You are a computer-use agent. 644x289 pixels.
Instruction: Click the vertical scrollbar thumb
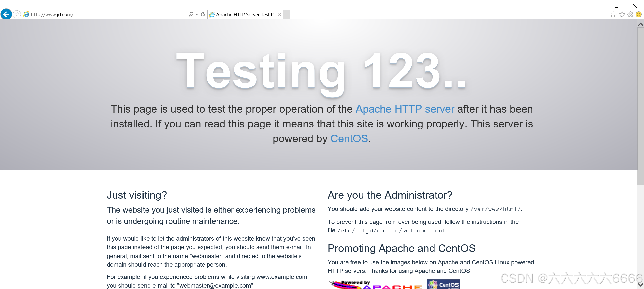[641, 106]
